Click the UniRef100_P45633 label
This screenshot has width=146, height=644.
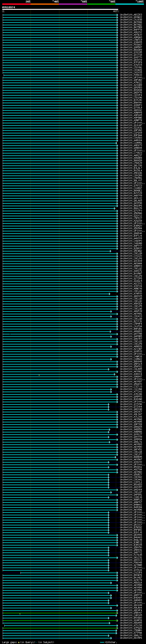[131, 75]
